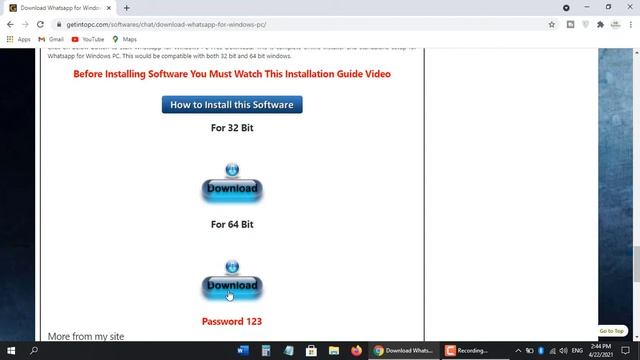This screenshot has height=360, width=640.
Task: Click the More from my site heading
Action: click(x=86, y=336)
